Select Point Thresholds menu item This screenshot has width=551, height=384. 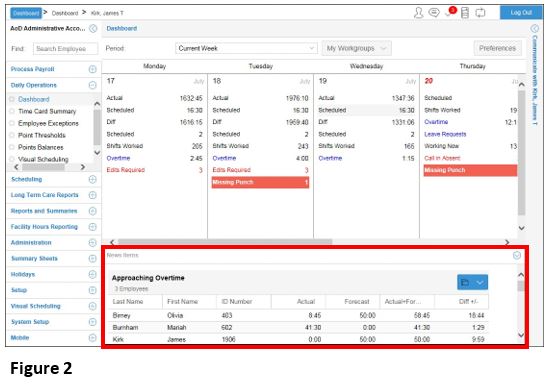coord(42,135)
